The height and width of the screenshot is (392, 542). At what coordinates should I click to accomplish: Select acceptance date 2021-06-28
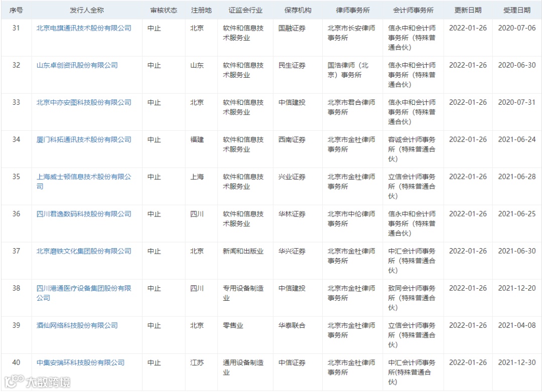pos(517,177)
